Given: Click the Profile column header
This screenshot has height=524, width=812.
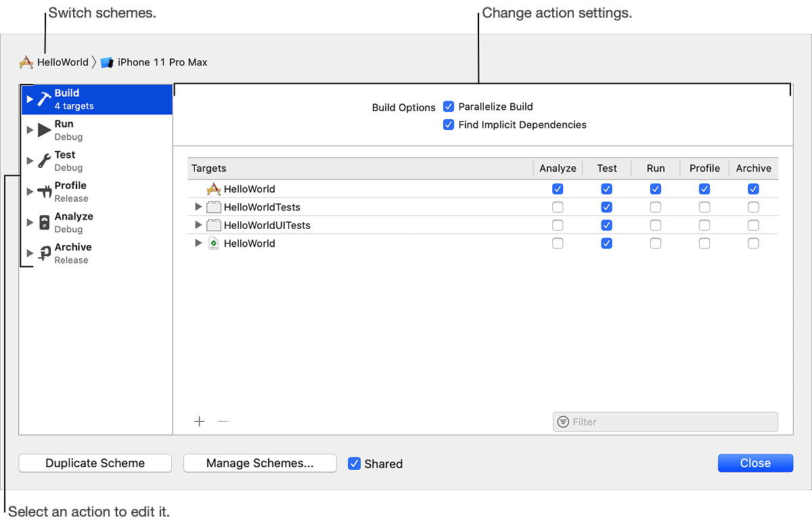Looking at the screenshot, I should (x=704, y=169).
